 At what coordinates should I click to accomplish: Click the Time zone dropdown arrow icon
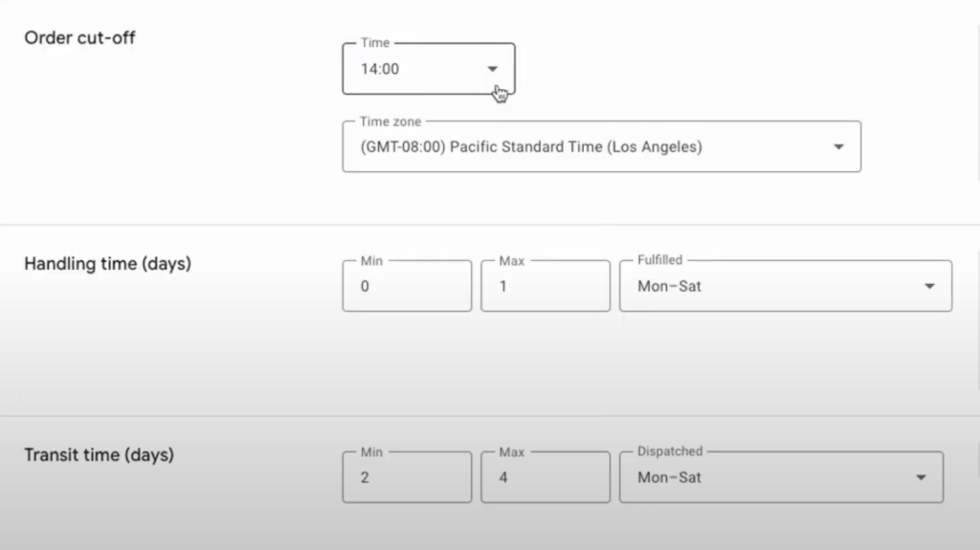tap(838, 147)
